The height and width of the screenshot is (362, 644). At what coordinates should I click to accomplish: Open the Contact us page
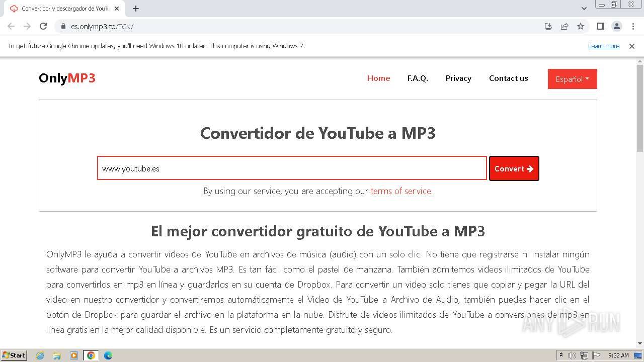tap(509, 78)
